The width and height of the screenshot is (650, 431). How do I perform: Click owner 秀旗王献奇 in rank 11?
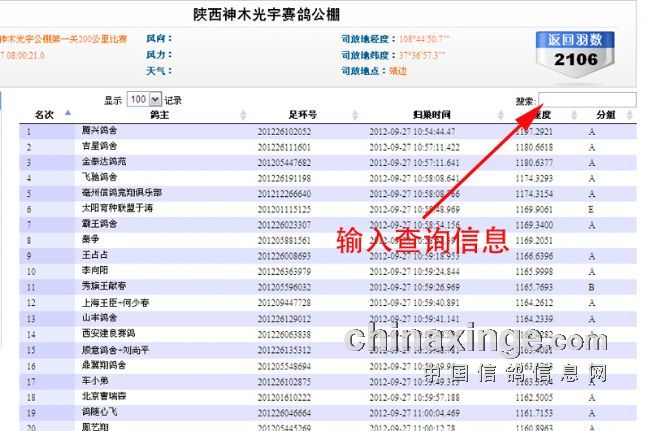click(x=103, y=286)
